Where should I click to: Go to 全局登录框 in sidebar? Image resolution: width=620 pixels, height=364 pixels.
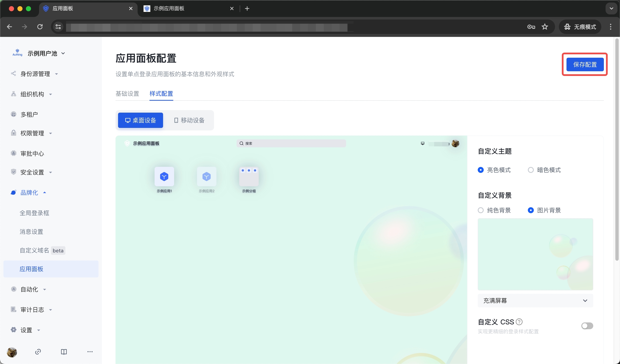(34, 213)
